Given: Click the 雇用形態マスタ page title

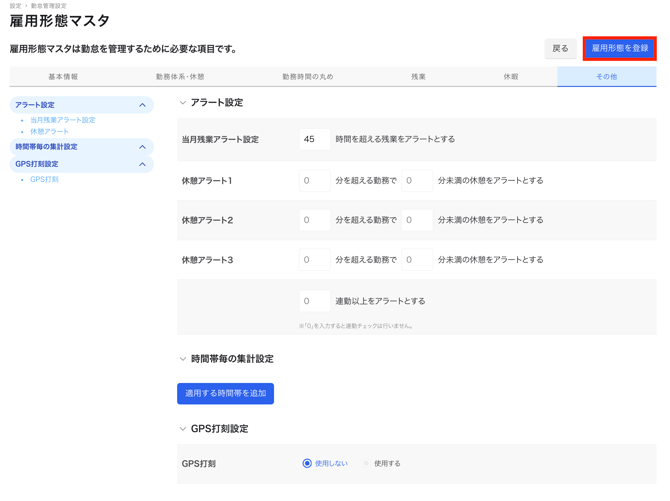Looking at the screenshot, I should pyautogui.click(x=60, y=21).
